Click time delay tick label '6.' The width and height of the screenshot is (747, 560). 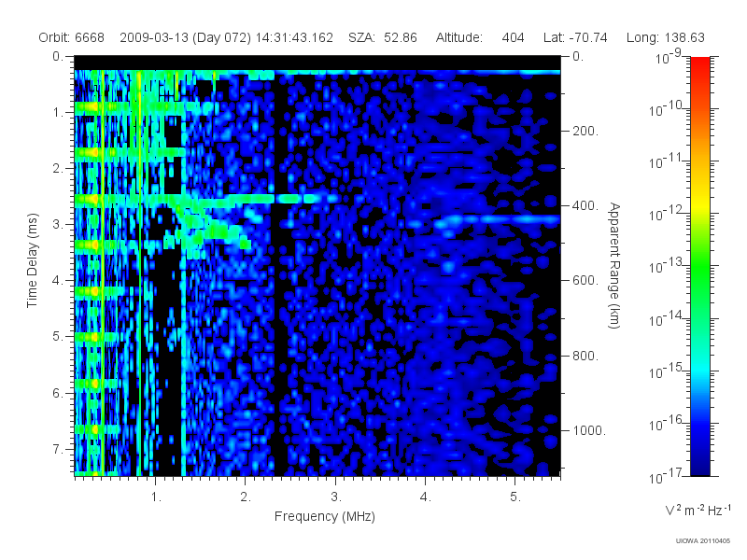pos(58,393)
